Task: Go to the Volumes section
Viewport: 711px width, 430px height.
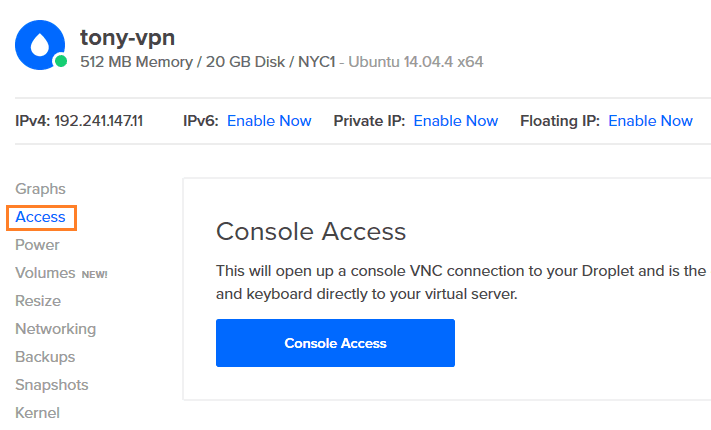Action: [x=45, y=273]
